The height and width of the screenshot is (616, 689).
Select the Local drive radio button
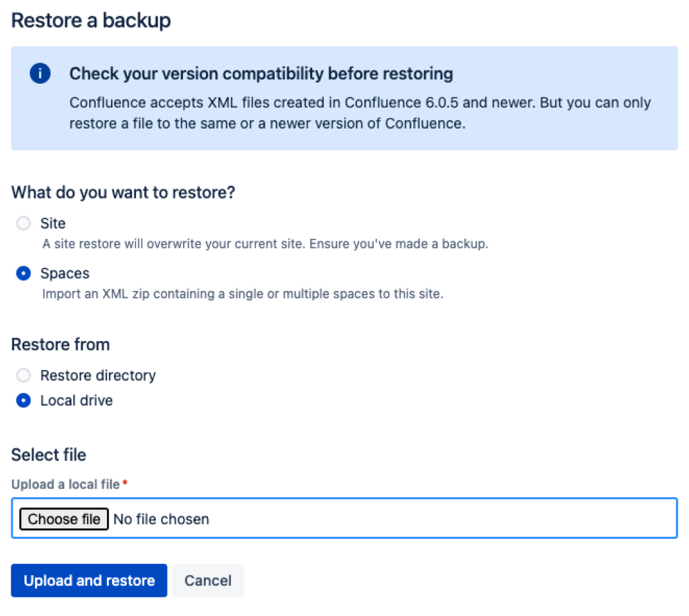(24, 400)
